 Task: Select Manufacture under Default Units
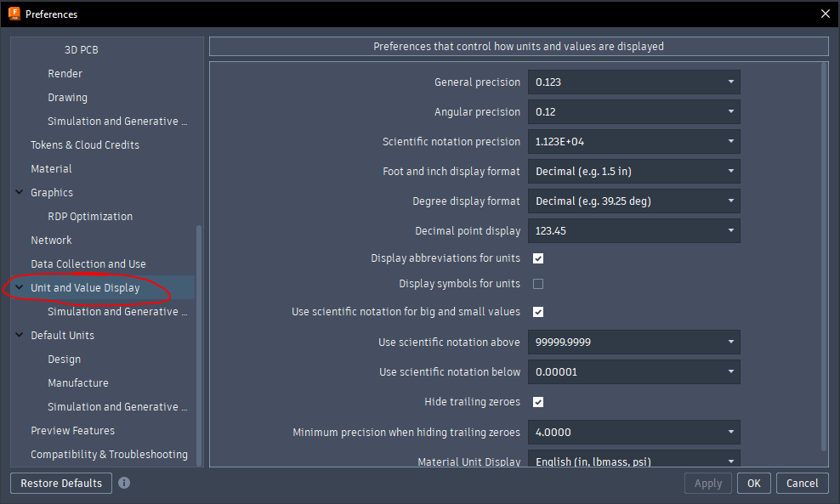pos(78,383)
